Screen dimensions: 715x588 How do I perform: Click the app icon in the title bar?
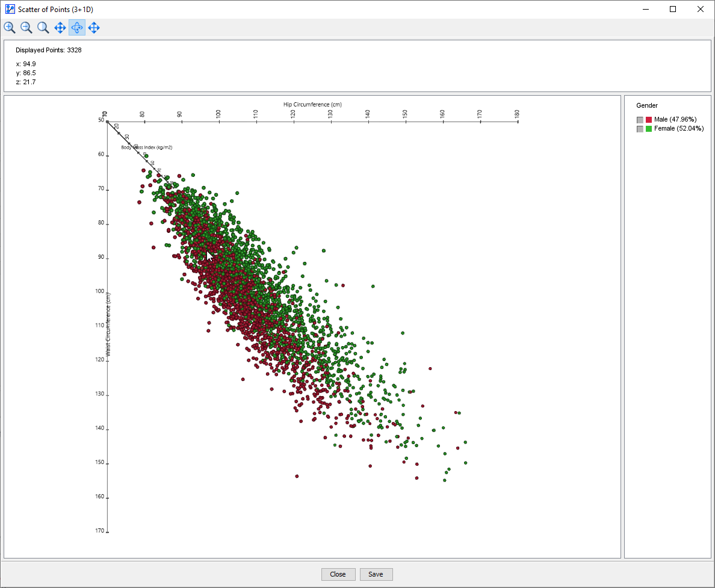pos(10,9)
